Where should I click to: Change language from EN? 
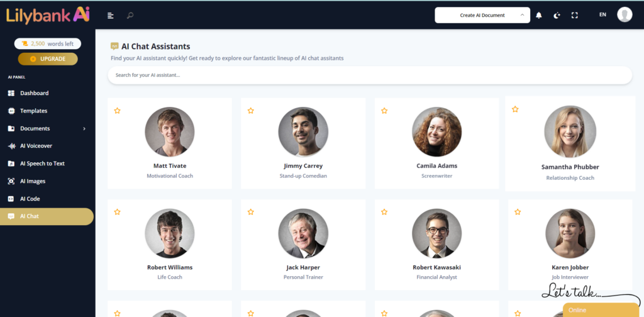tap(602, 15)
